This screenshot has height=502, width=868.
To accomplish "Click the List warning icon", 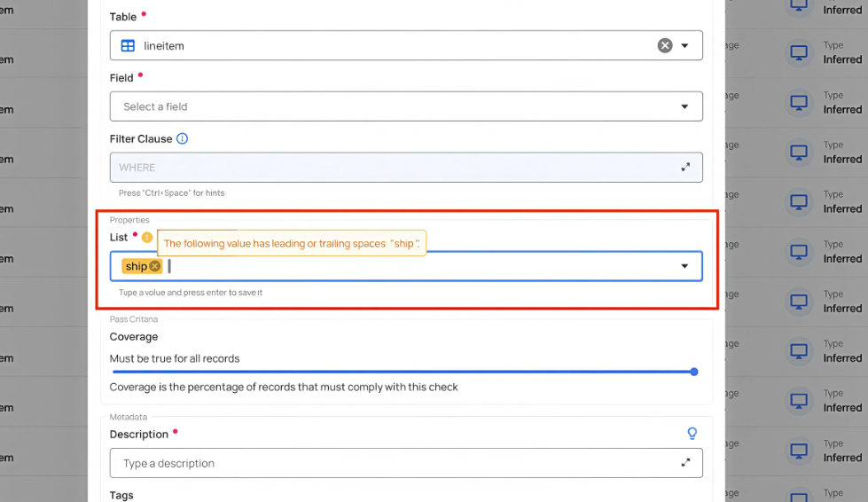I will coord(147,238).
